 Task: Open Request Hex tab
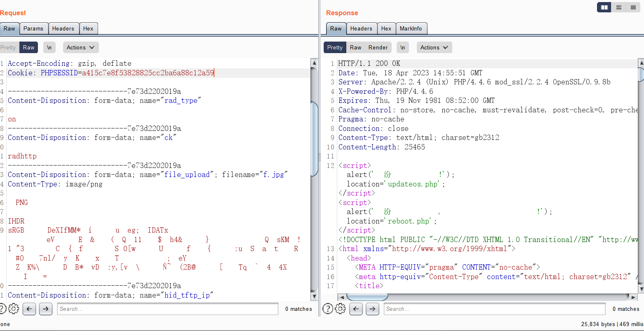click(x=88, y=28)
